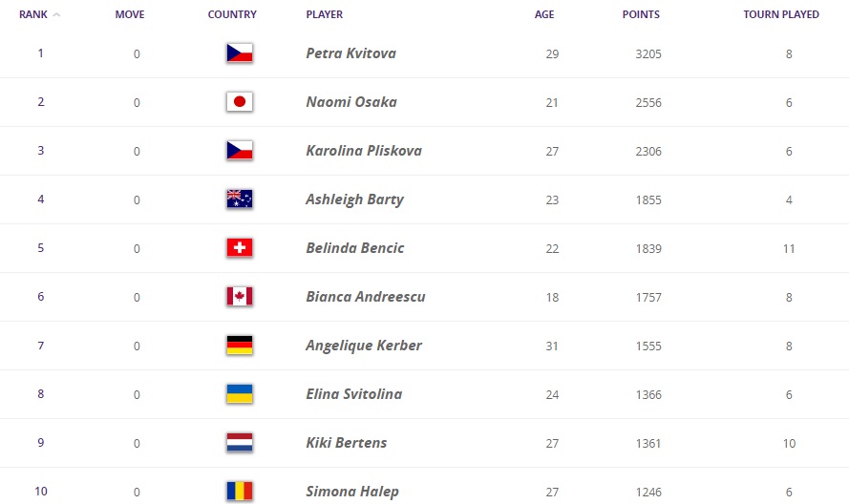This screenshot has width=849, height=504.
Task: Sort by the AGE column header
Action: click(544, 14)
